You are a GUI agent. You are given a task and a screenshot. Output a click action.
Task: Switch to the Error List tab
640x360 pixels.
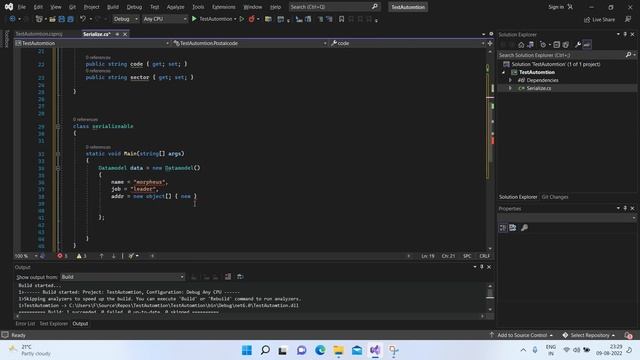tap(25, 324)
